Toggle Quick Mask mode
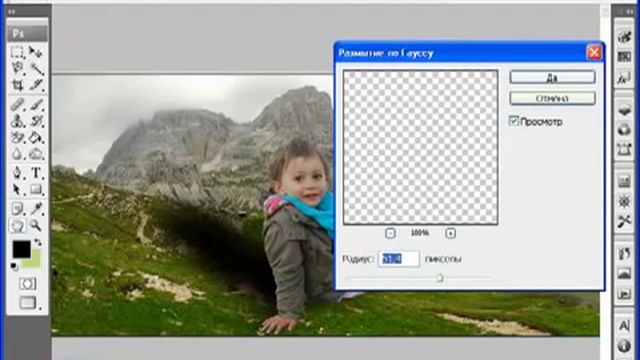Screen dimensions: 640x360 click(27, 284)
